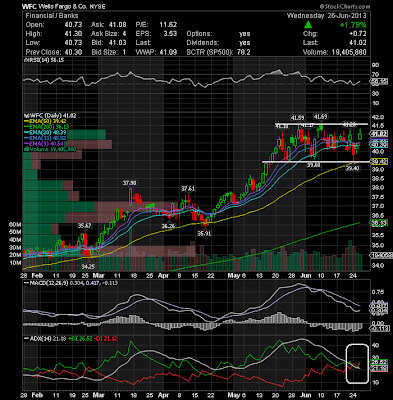Click the Volume legend entry with bar icon
Image resolution: width=393 pixels, height=400 pixels.
pyautogui.click(x=50, y=149)
